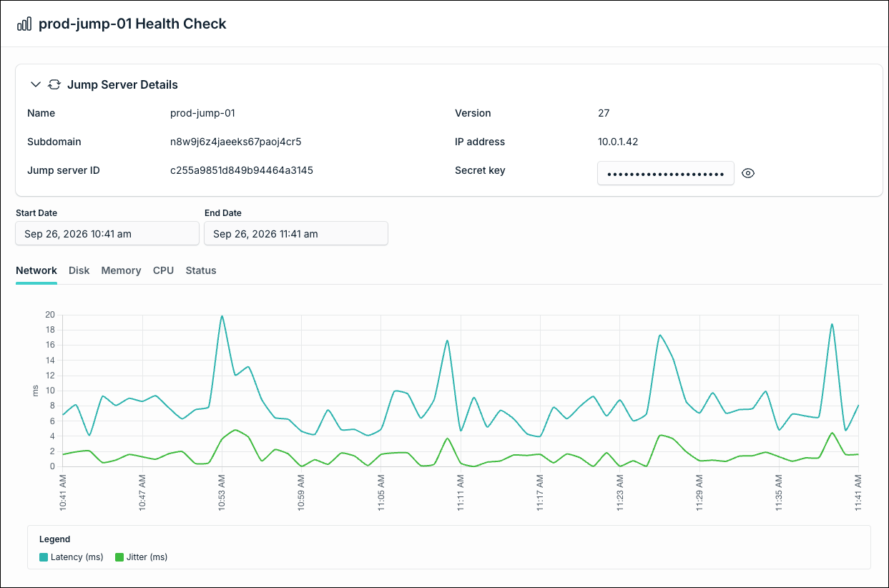Screen dimensions: 889x588
Task: Click the Legend heading text
Action: click(54, 539)
